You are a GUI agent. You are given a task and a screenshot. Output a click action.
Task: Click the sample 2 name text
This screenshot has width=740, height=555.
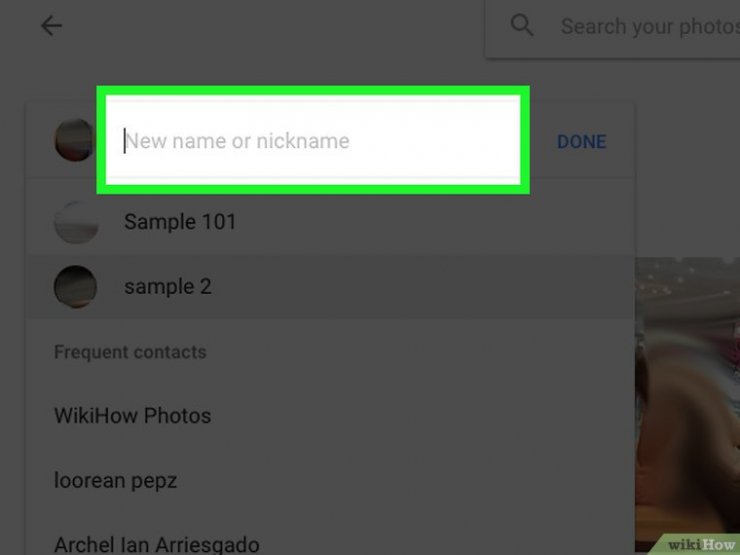[168, 287]
